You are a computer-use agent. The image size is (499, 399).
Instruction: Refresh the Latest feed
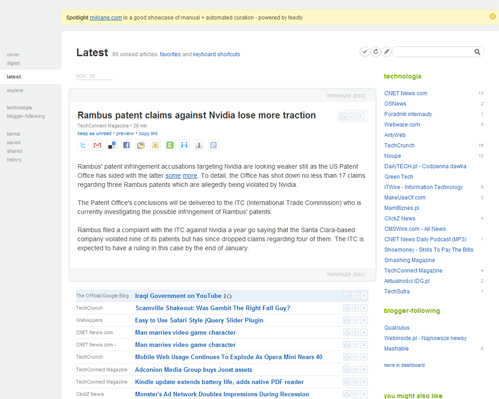click(x=376, y=52)
